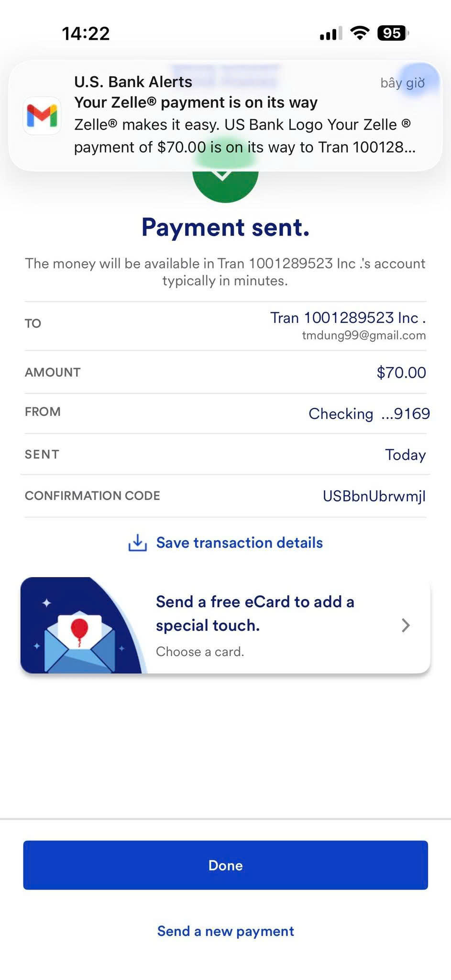The width and height of the screenshot is (451, 980).
Task: Tap the battery indicator in the status bar
Action: click(393, 33)
